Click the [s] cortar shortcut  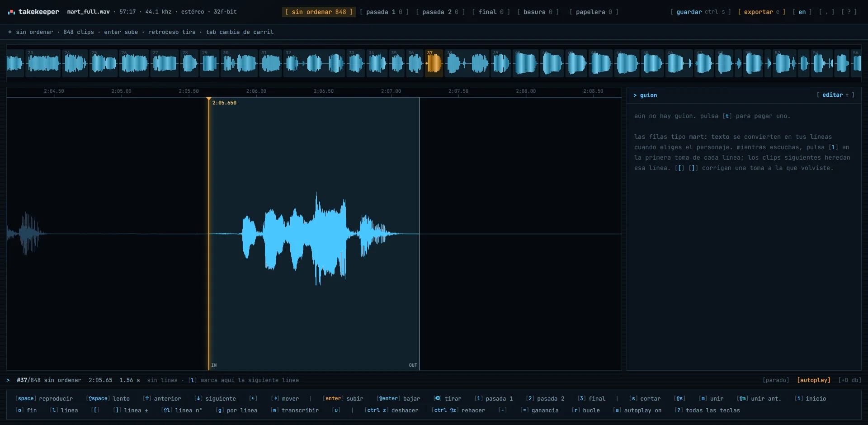tap(645, 398)
